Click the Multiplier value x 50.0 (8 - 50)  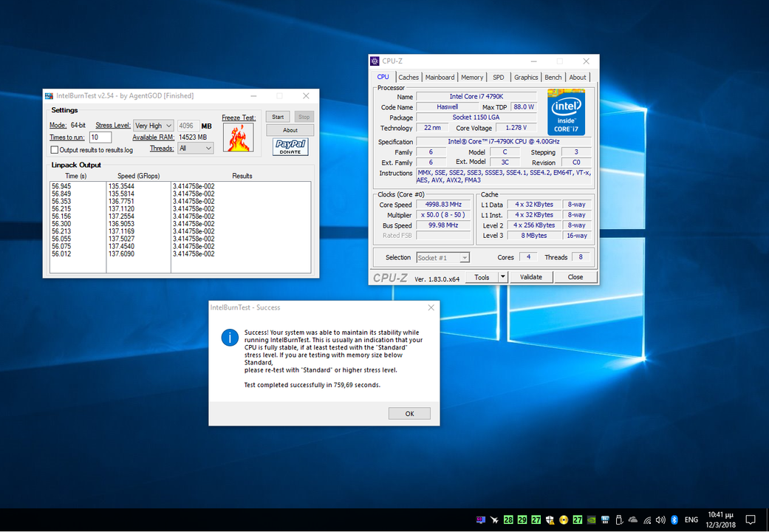tap(443, 215)
